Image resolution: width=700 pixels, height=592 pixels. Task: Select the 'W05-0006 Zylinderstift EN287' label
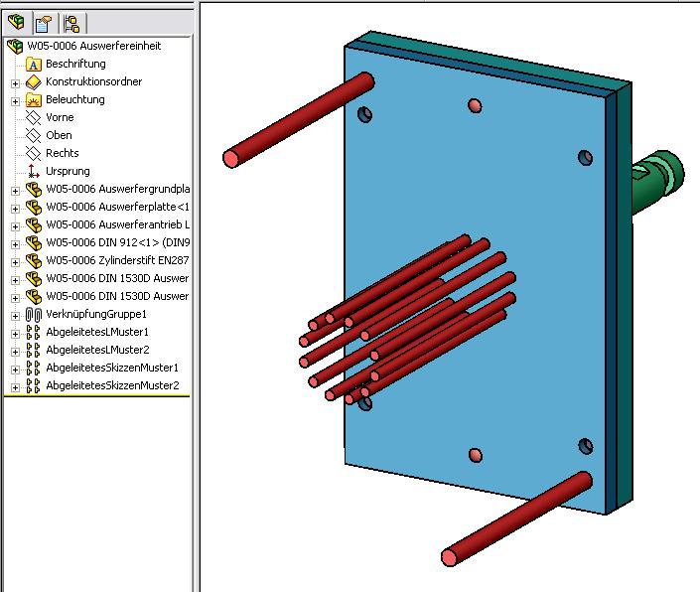click(x=117, y=260)
